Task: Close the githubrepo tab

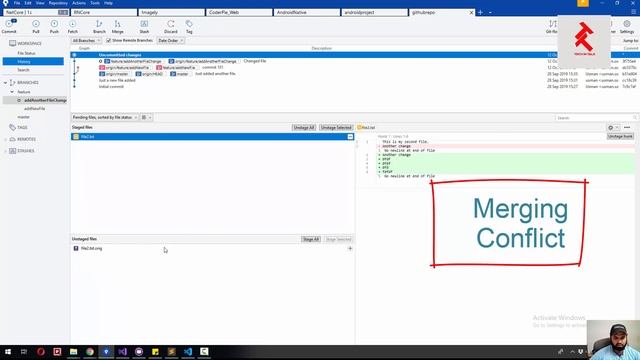Action: coord(471,13)
